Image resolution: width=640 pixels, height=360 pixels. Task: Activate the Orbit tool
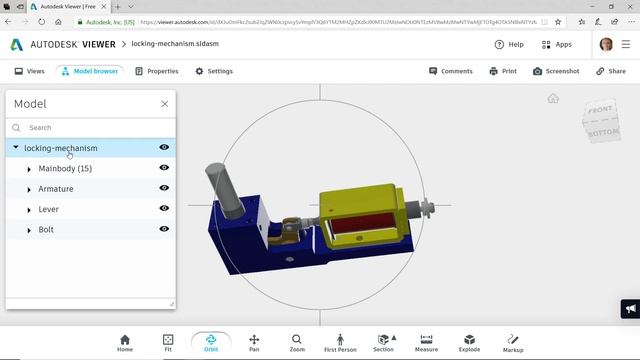click(x=211, y=343)
